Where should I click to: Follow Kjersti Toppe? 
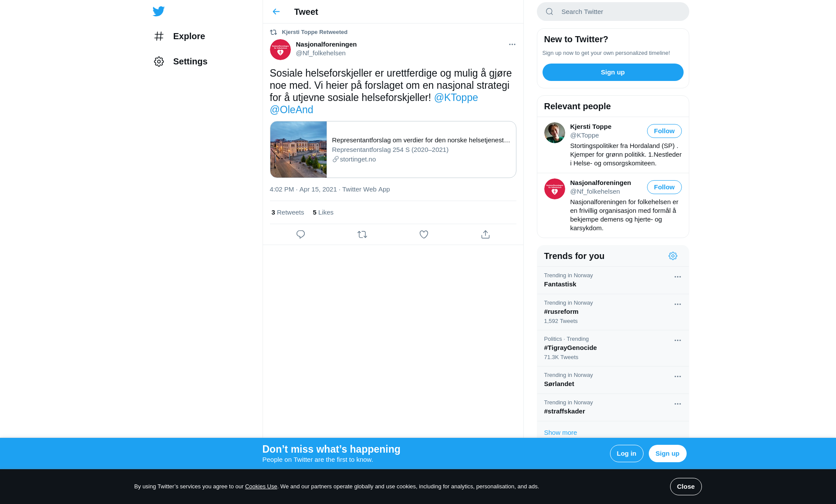tap(664, 131)
